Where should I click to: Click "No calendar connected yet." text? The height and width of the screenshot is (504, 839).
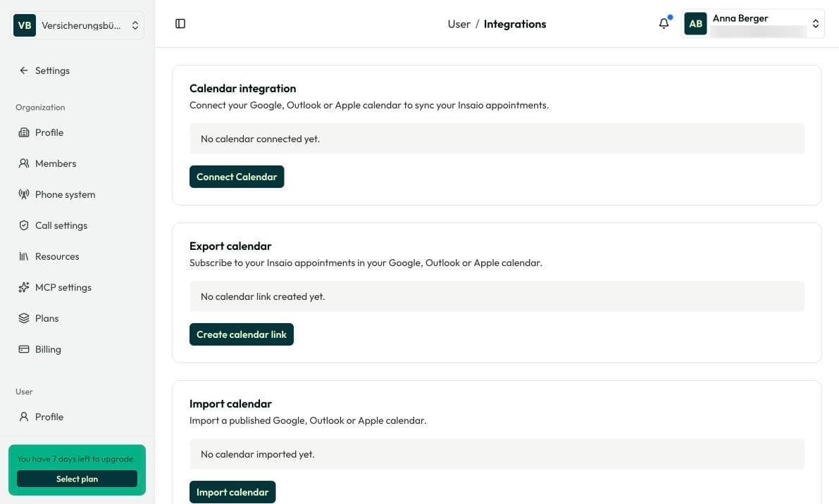[x=260, y=139]
